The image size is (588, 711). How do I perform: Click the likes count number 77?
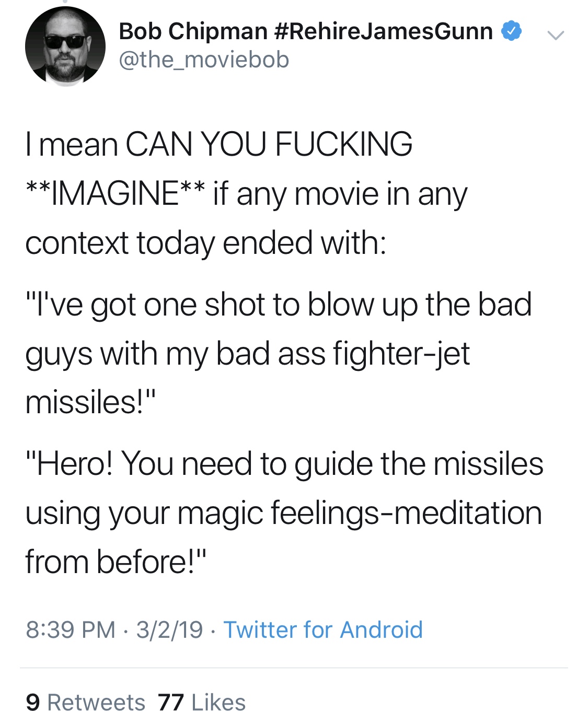(170, 702)
